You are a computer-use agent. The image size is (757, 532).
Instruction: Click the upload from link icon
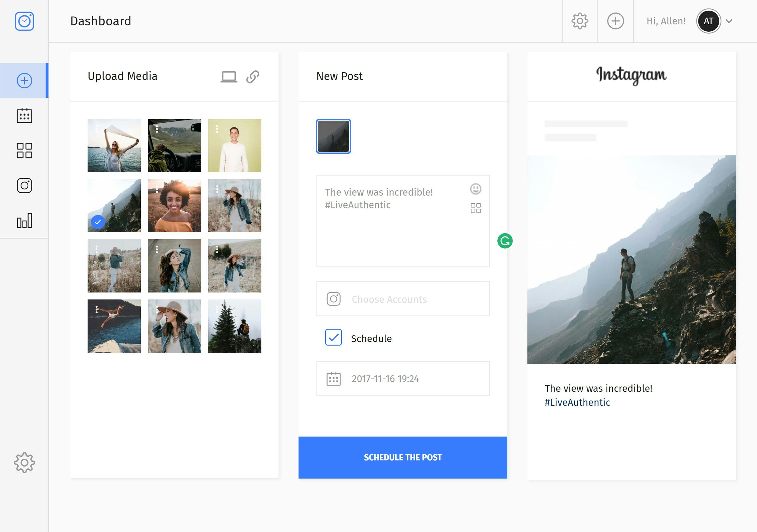point(252,76)
